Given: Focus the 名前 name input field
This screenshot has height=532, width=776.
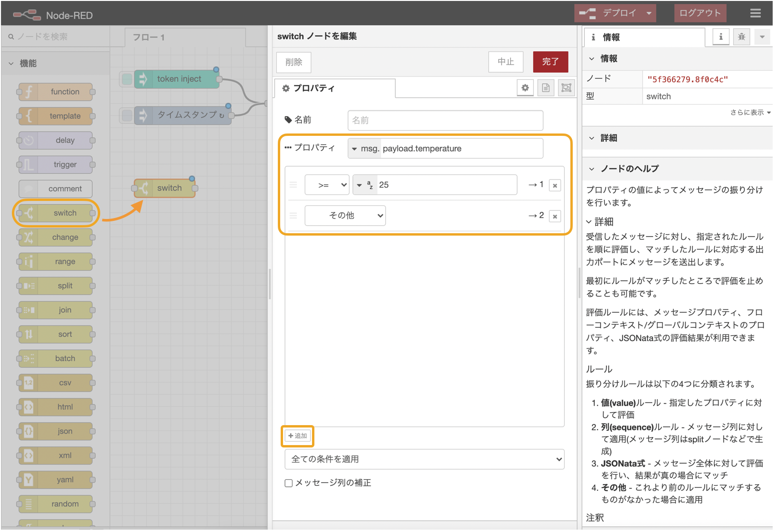Looking at the screenshot, I should 445,120.
